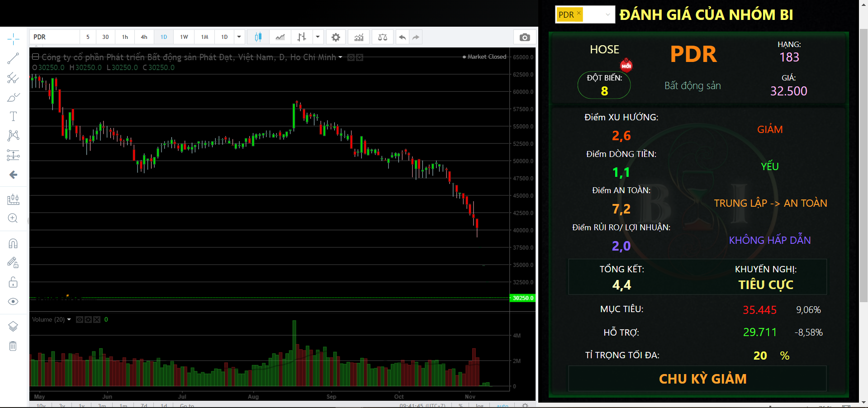Open the indicators chart icon
The width and height of the screenshot is (868, 408).
(x=359, y=37)
